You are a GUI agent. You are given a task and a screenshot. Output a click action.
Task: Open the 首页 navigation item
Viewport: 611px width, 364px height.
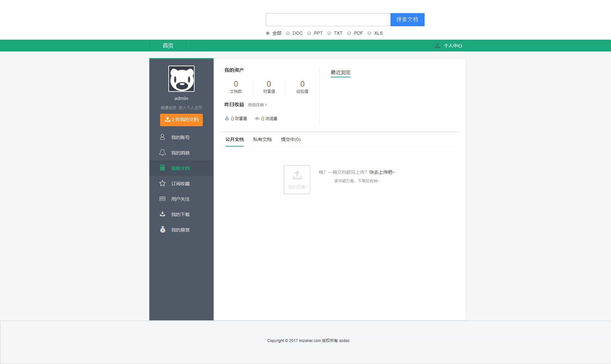click(168, 46)
